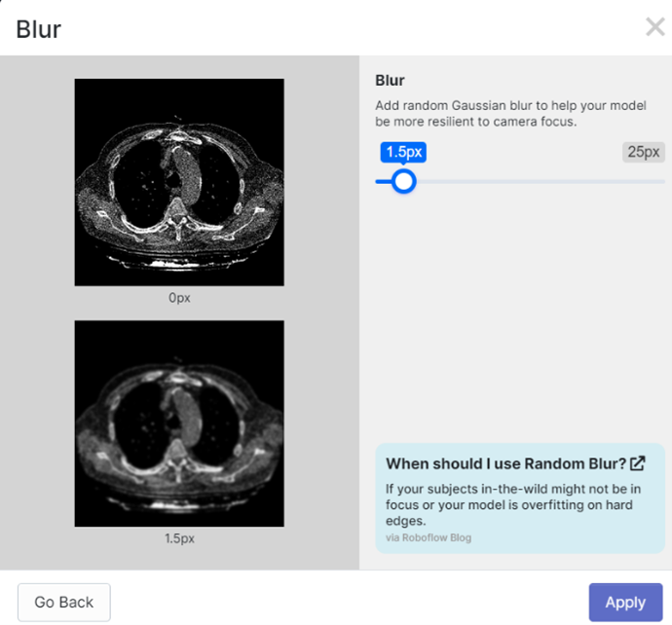Click the Gaussian blur description text
The image size is (672, 625).
click(x=510, y=114)
